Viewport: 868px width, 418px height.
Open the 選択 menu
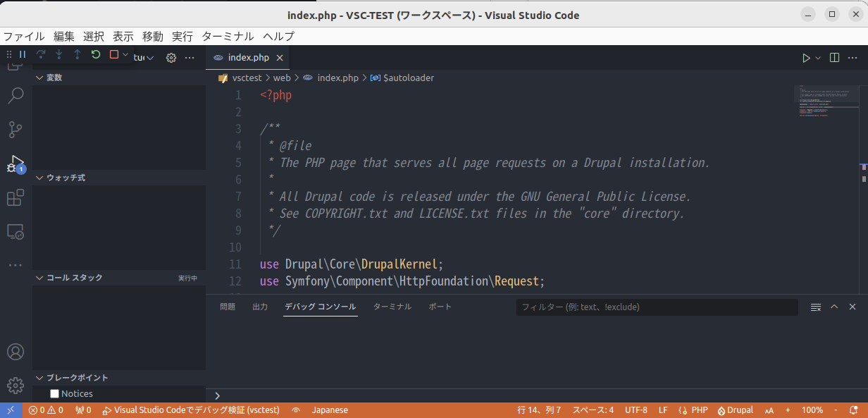[94, 37]
